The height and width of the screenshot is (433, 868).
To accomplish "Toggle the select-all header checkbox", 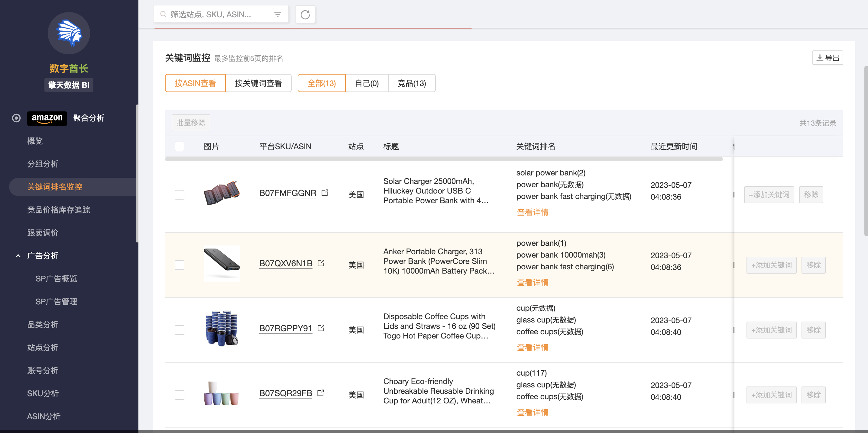I will (x=179, y=146).
